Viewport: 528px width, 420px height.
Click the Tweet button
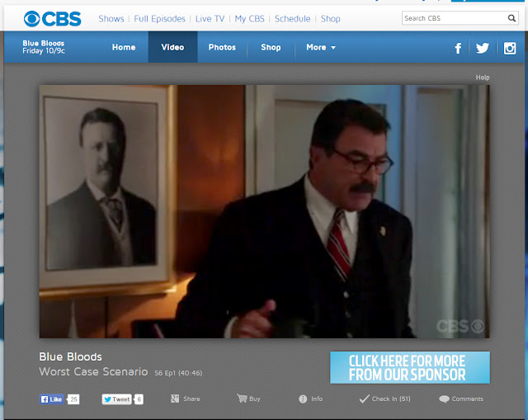click(116, 399)
